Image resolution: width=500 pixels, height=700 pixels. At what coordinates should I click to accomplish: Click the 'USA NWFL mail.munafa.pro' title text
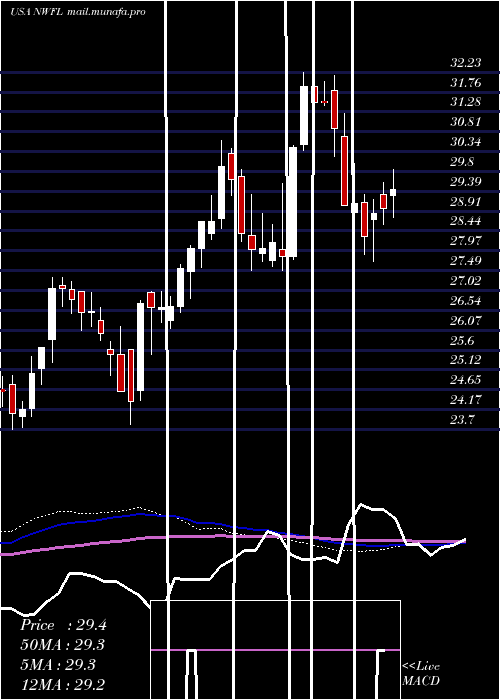coord(78,12)
